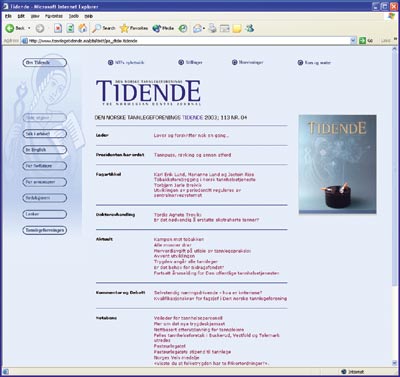Expand the Mail button dropdown arrow
The image size is (400, 377).
pos(204,29)
